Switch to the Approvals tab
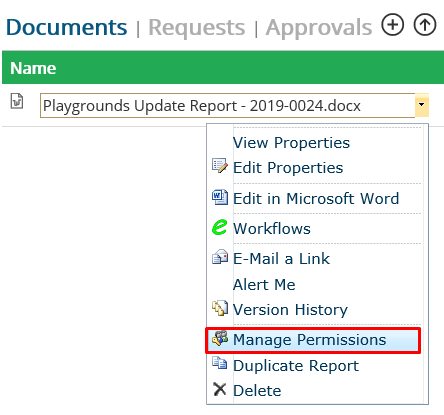The height and width of the screenshot is (415, 444). point(319,27)
